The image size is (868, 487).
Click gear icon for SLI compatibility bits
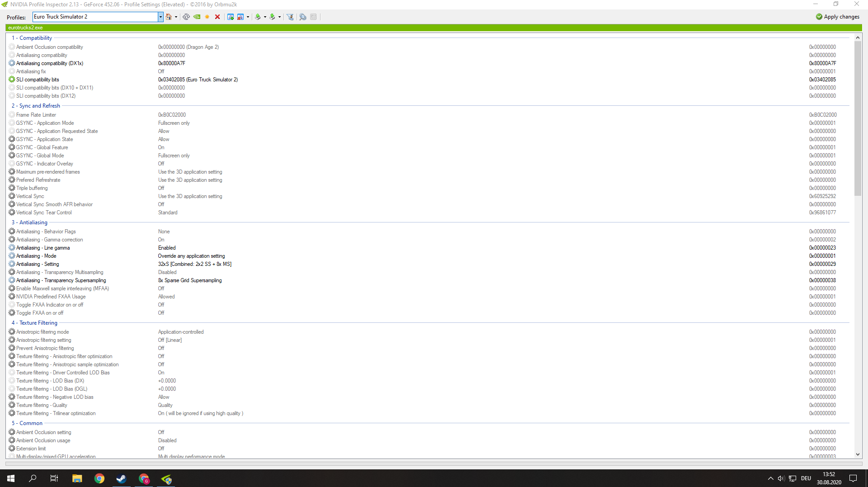[x=12, y=80]
